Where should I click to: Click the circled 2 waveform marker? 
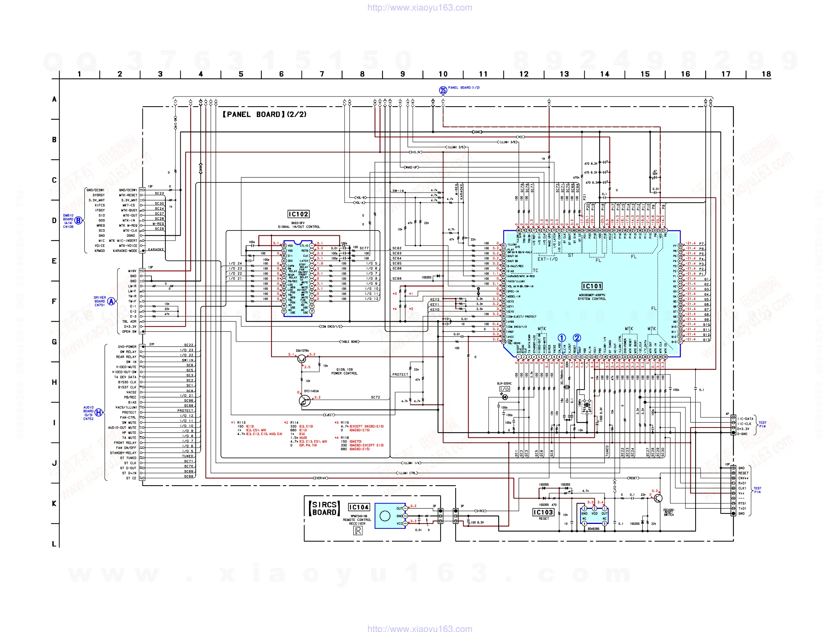[x=576, y=338]
